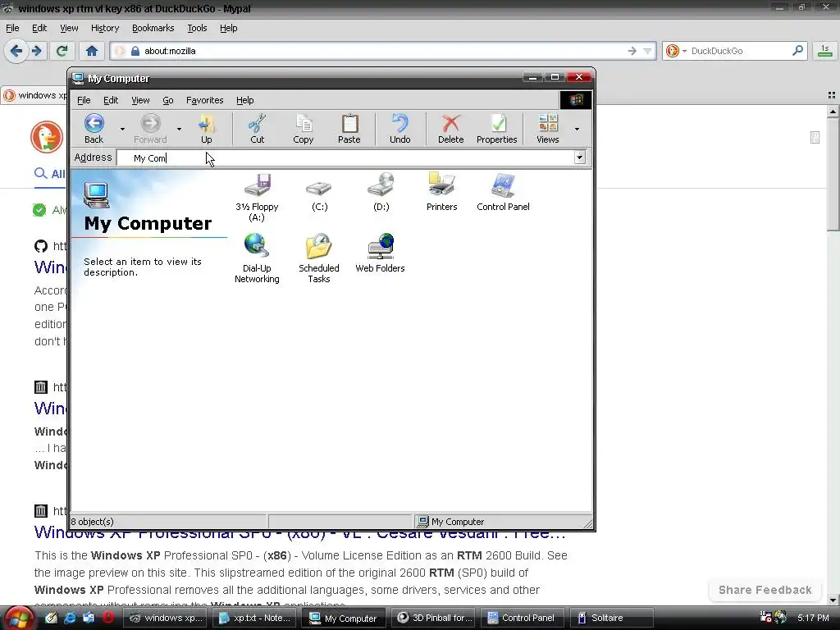Open the search engine selector dropdown
The height and width of the screenshot is (630, 840).
tap(674, 51)
